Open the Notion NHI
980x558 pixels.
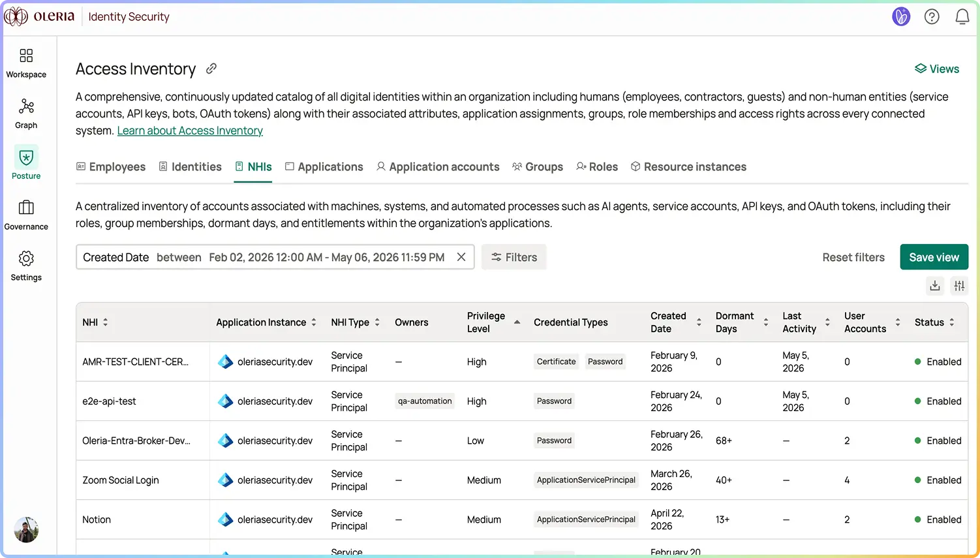point(97,519)
